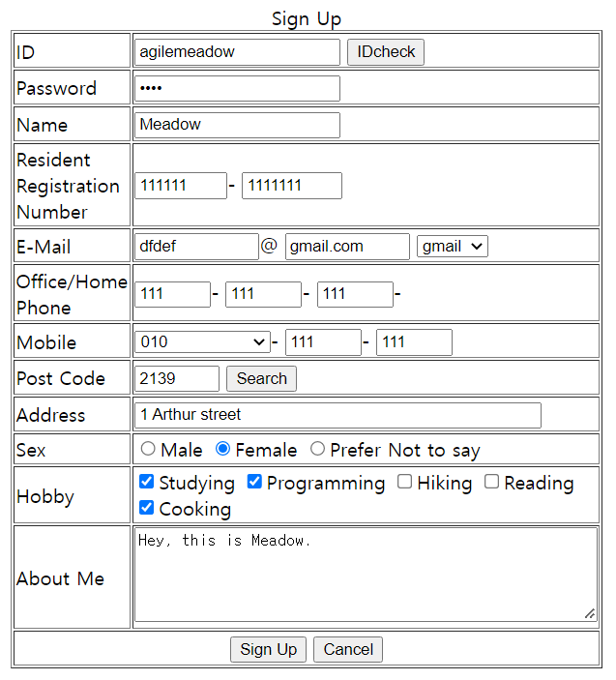Click the Reading hobby label
Image resolution: width=616 pixels, height=680 pixels.
click(539, 483)
